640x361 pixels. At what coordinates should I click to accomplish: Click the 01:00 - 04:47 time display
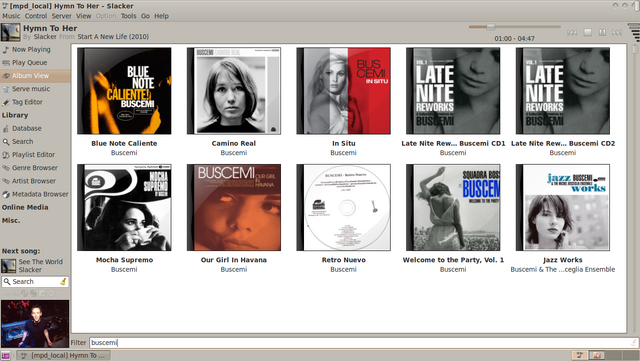pos(514,39)
